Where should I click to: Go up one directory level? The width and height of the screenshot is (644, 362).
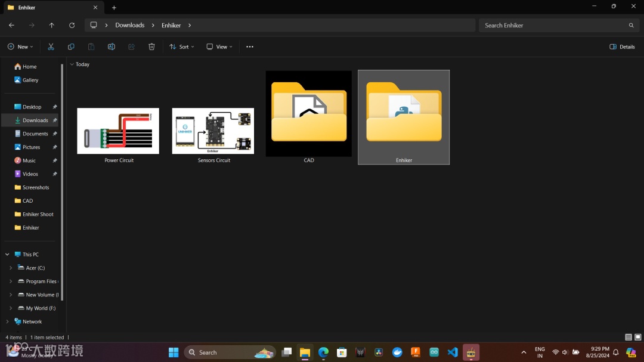51,25
